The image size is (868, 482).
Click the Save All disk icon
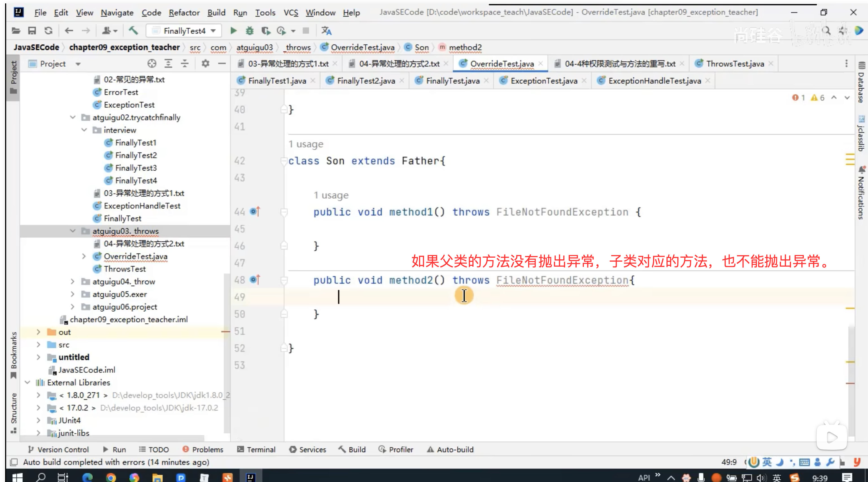32,31
